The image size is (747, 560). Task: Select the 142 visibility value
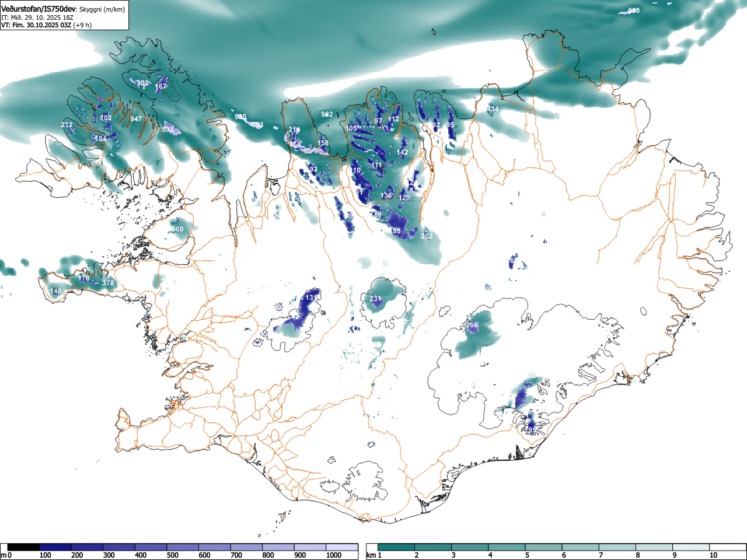pos(402,152)
